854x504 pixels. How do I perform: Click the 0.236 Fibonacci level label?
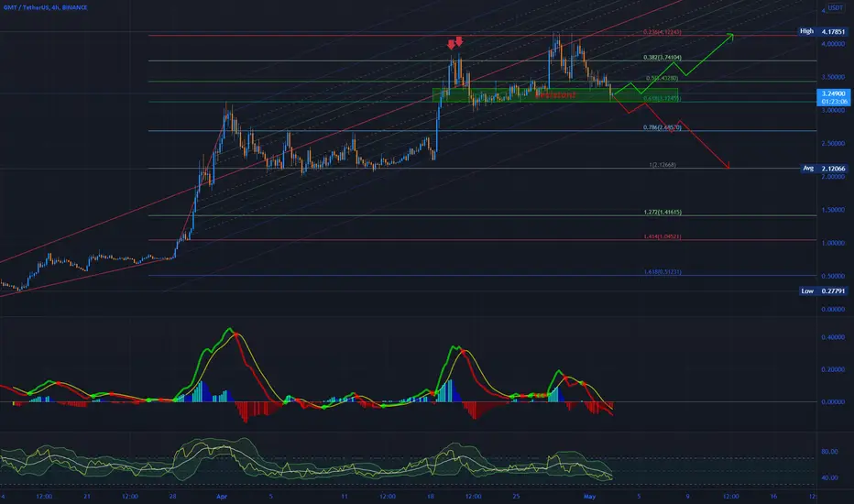[x=662, y=32]
